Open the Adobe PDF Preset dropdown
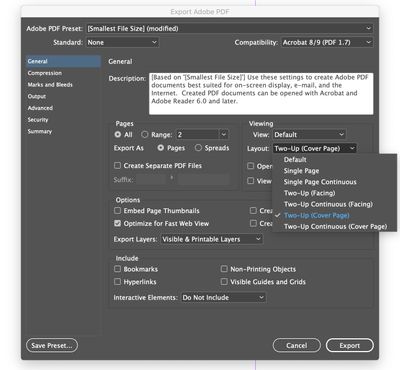The image size is (400, 370). [x=229, y=29]
